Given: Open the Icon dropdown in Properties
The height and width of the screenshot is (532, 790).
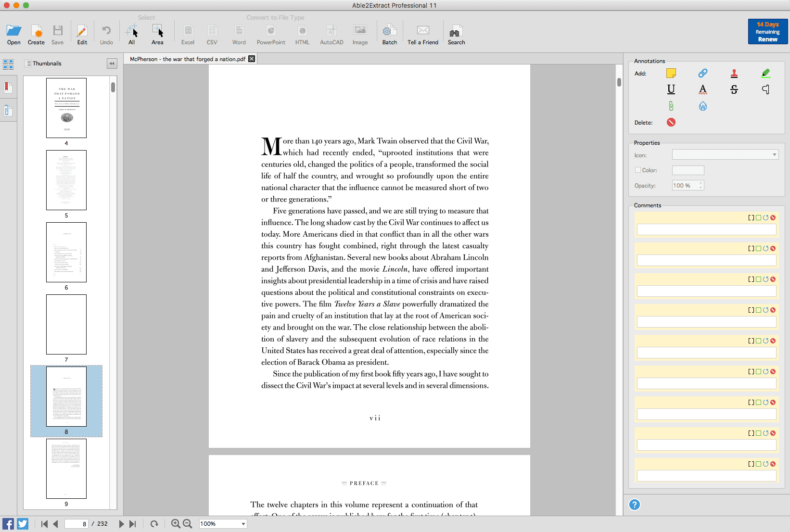Looking at the screenshot, I should (725, 155).
